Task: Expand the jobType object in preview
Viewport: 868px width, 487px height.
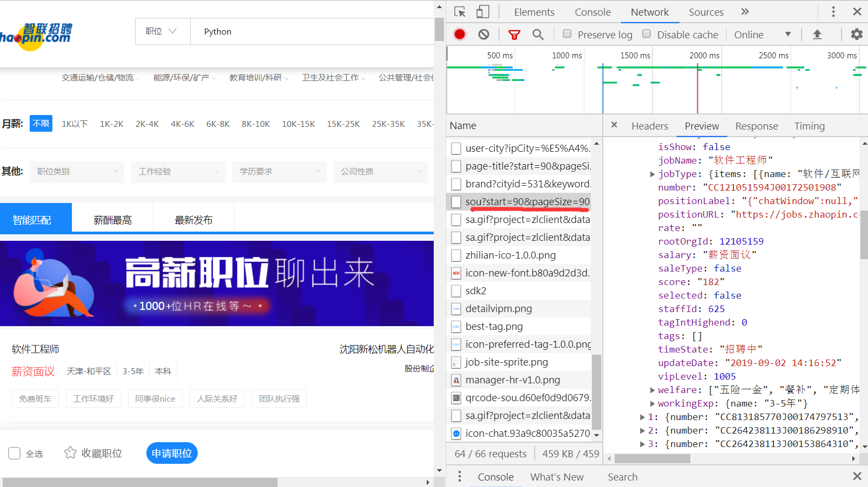Action: [x=652, y=174]
